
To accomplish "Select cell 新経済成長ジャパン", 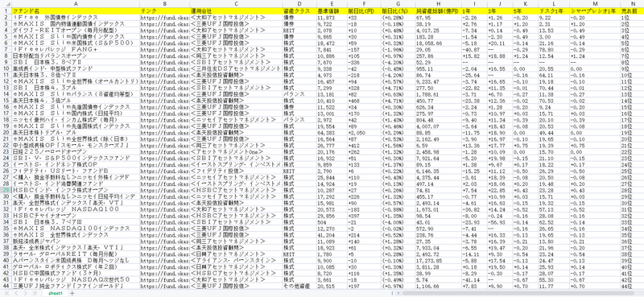I will point(76,241).
